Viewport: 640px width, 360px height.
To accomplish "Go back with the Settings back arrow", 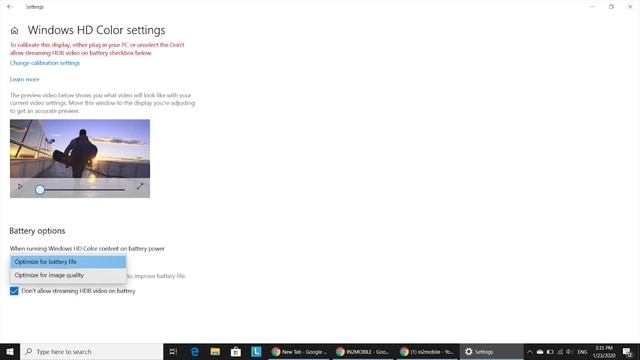I will point(9,7).
